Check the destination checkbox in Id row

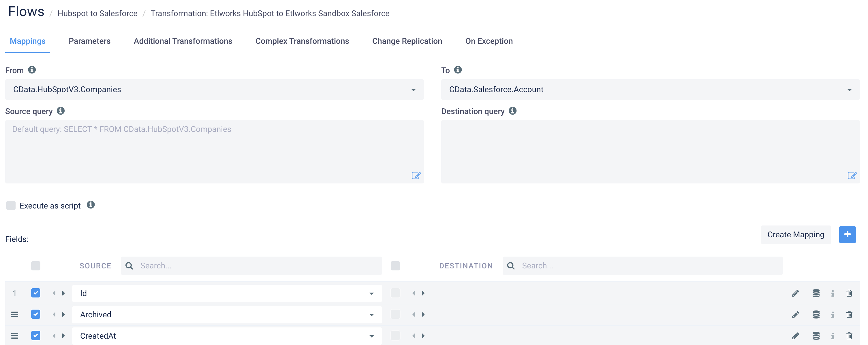pos(395,293)
